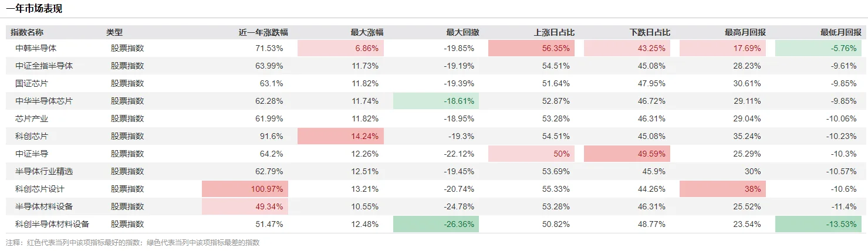The height and width of the screenshot is (251, 868).
Task: Open 科创半导体材料设备 index name
Action: (x=52, y=225)
